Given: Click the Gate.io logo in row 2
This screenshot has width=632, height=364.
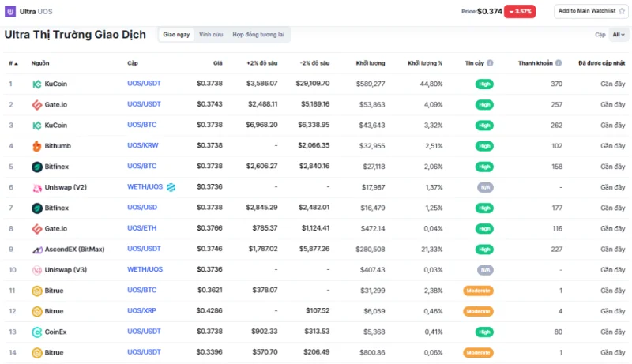Looking at the screenshot, I should click(x=36, y=105).
